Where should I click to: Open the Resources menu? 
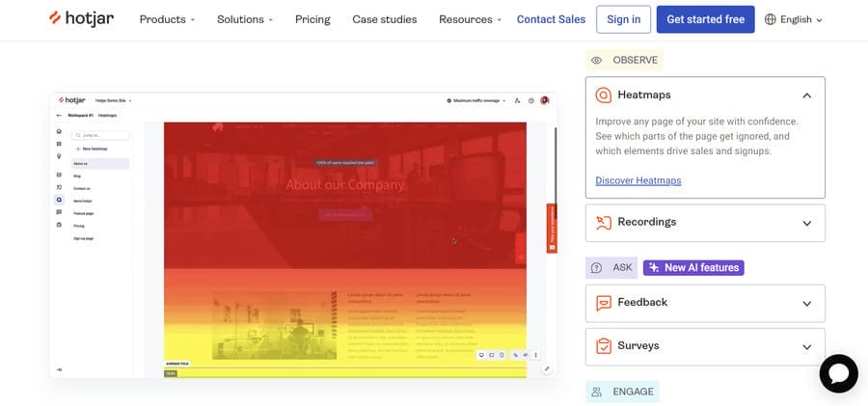pyautogui.click(x=470, y=19)
